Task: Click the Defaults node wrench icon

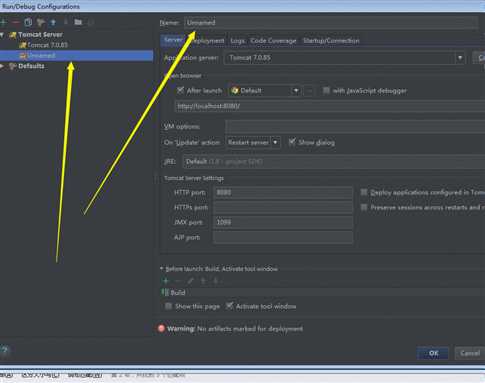Action: point(13,66)
